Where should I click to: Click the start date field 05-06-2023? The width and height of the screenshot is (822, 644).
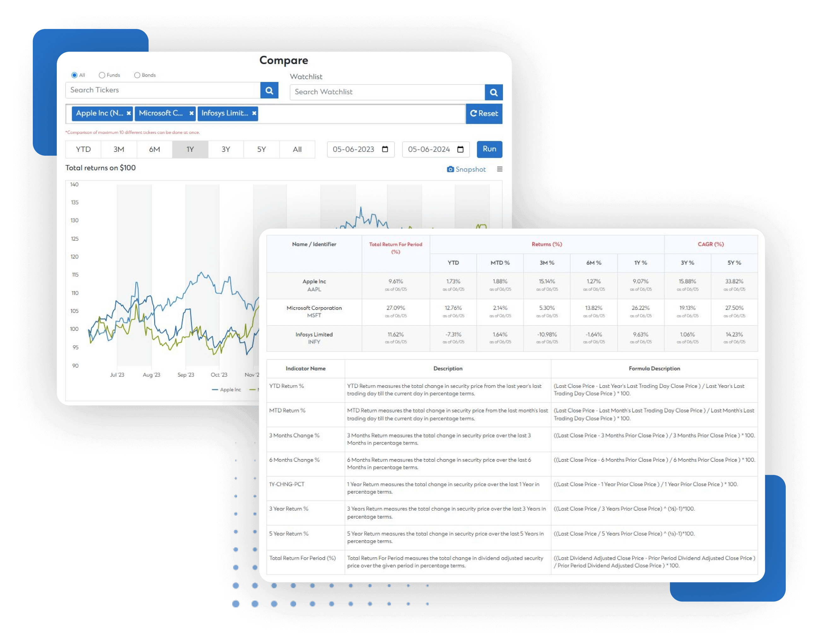[360, 149]
